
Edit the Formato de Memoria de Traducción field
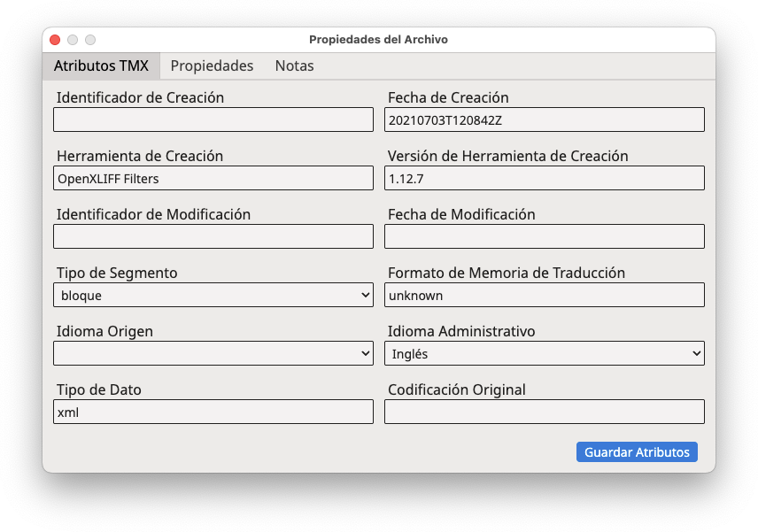pos(545,296)
